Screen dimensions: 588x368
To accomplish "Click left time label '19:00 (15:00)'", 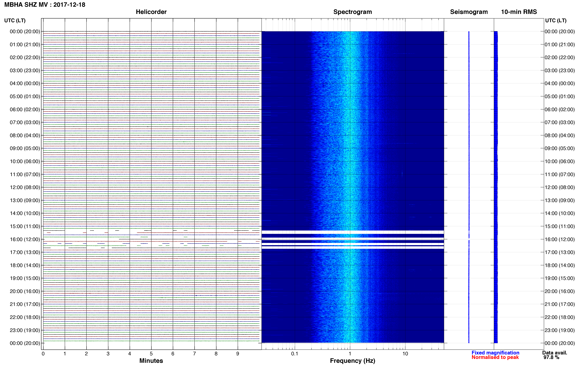I will tap(25, 278).
